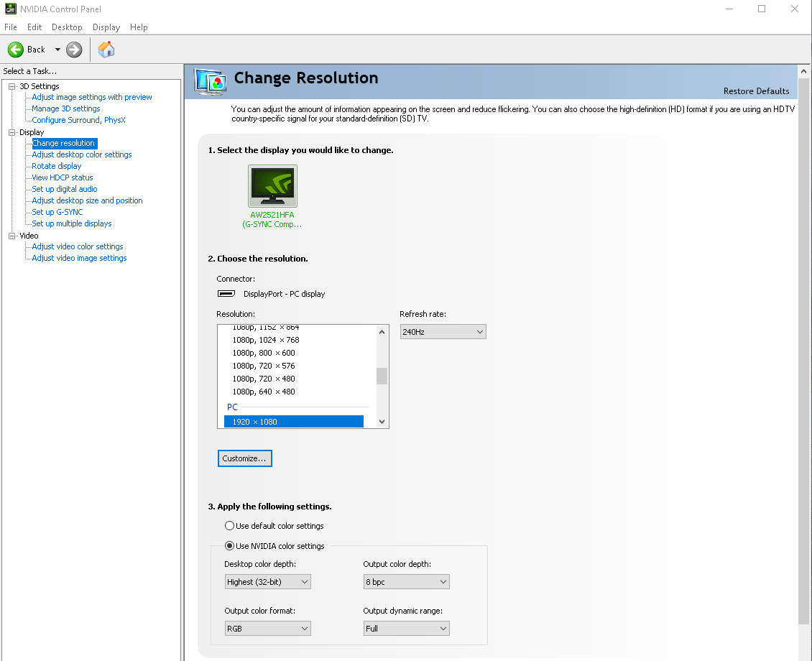The image size is (812, 661).
Task: Open the Output color format dropdown
Action: point(267,629)
